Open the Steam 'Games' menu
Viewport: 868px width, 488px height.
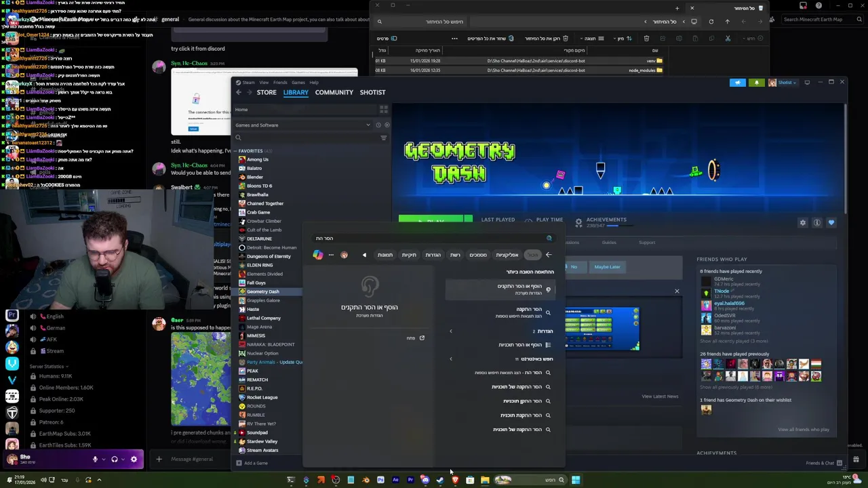coord(298,83)
